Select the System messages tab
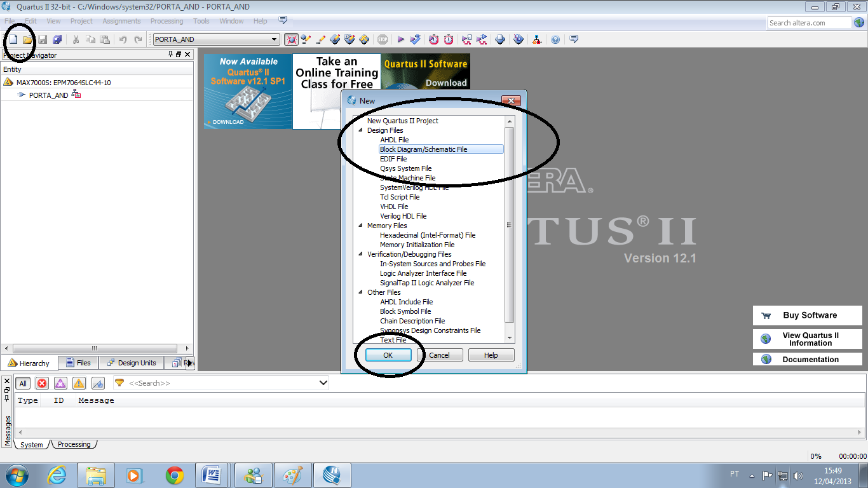Image resolution: width=868 pixels, height=488 pixels. (32, 445)
